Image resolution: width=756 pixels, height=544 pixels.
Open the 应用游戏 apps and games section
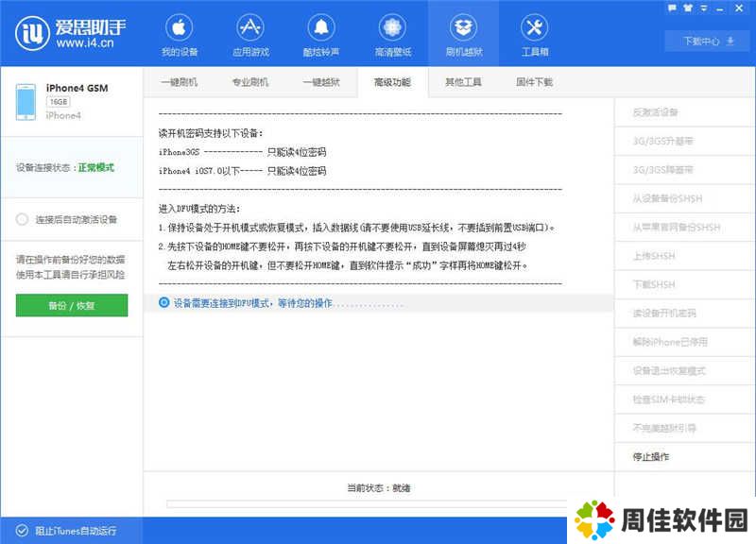click(x=250, y=35)
